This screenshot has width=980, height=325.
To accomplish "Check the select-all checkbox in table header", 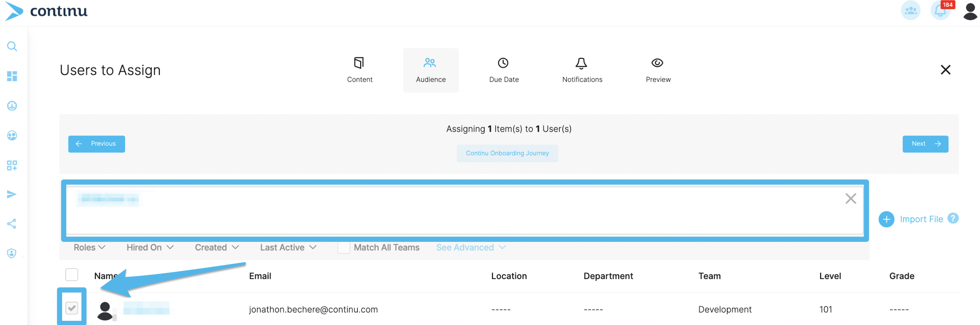I will tap(72, 275).
